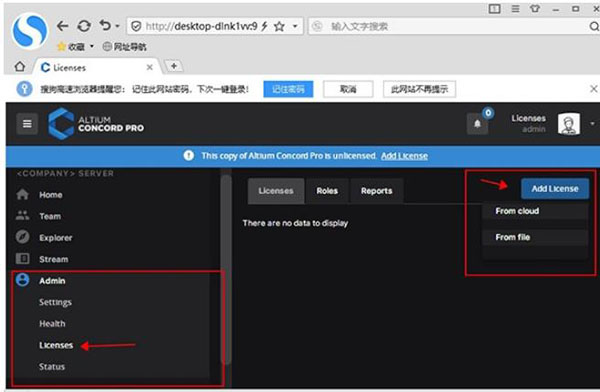Viewport: 600px width, 392px height.
Task: Click the skin shirt icon in title bar
Action: coord(535,8)
